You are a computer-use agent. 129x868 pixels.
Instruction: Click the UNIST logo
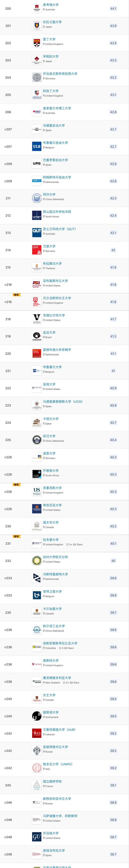37,216
